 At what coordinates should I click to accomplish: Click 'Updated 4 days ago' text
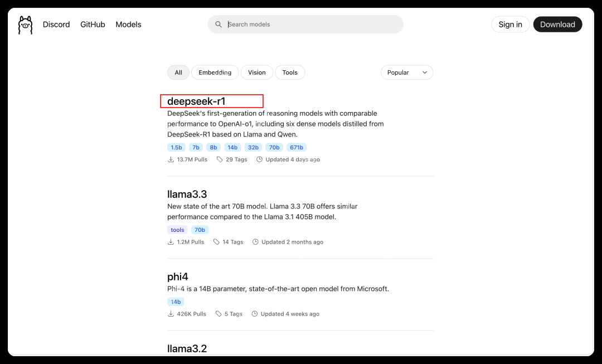click(293, 159)
